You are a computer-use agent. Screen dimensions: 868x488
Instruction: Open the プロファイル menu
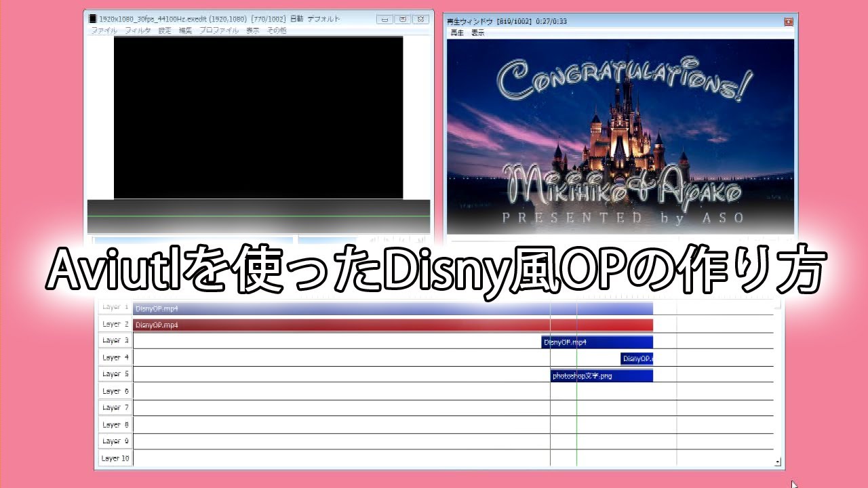click(218, 30)
